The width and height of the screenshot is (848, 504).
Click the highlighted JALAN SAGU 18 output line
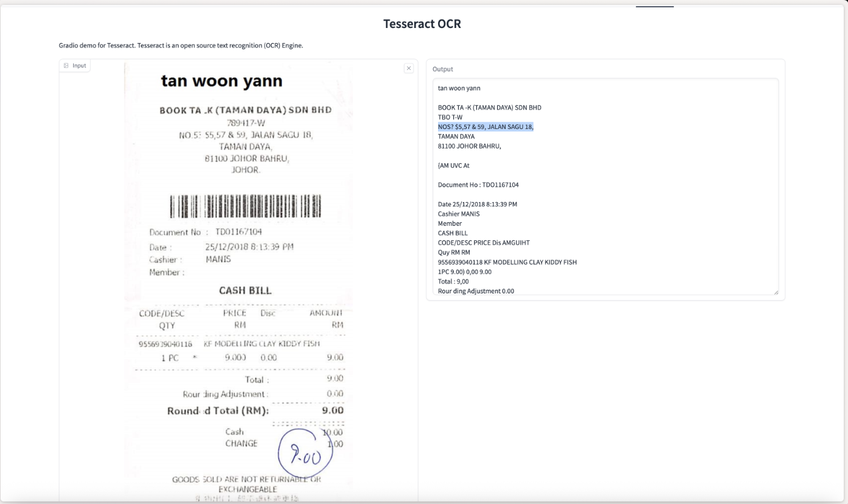486,127
